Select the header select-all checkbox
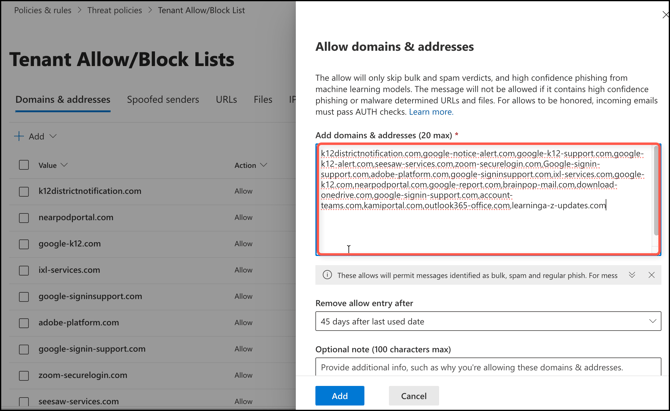 coord(23,165)
